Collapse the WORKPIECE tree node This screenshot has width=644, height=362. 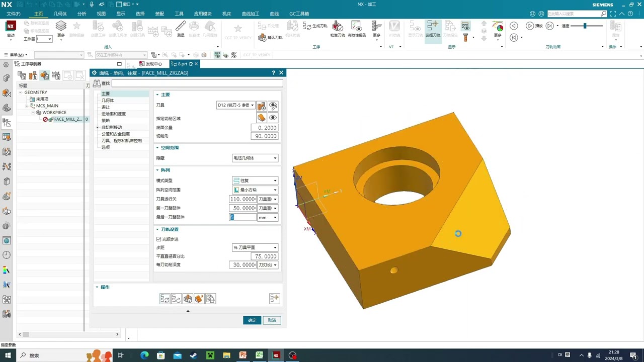click(33, 113)
